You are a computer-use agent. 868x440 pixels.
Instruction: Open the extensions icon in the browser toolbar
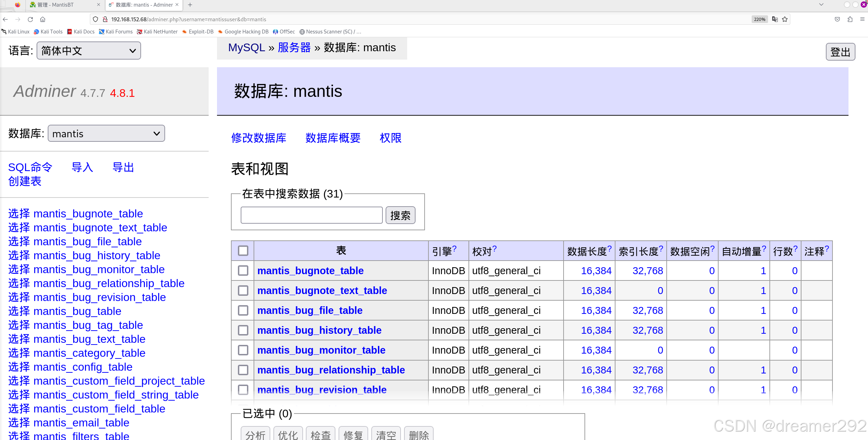pyautogui.click(x=850, y=20)
